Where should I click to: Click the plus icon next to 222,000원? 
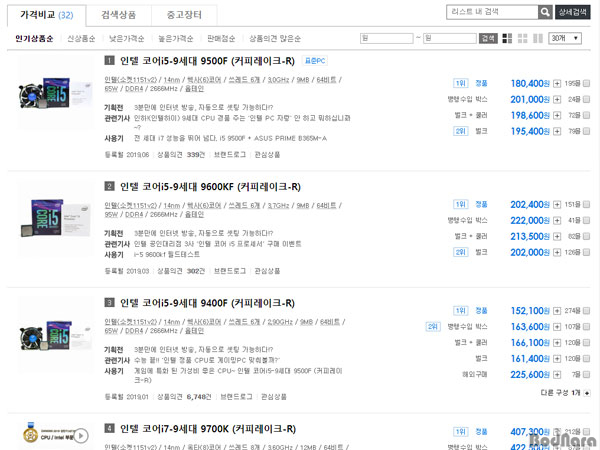pos(557,220)
